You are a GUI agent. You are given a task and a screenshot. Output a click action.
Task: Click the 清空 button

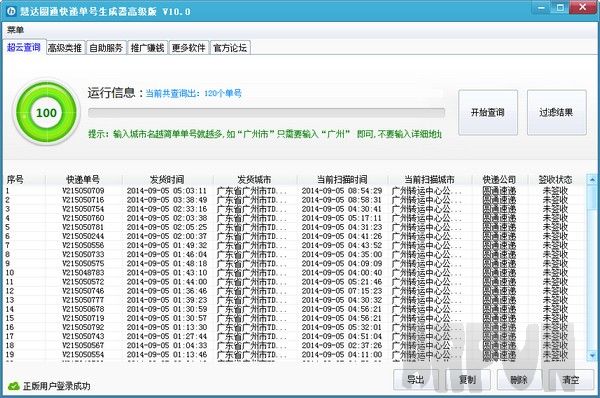[x=571, y=380]
